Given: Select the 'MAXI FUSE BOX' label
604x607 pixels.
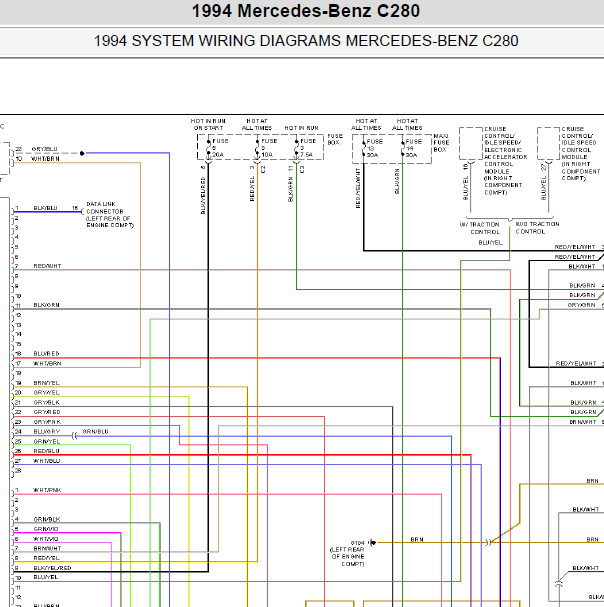Looking at the screenshot, I should (x=441, y=142).
